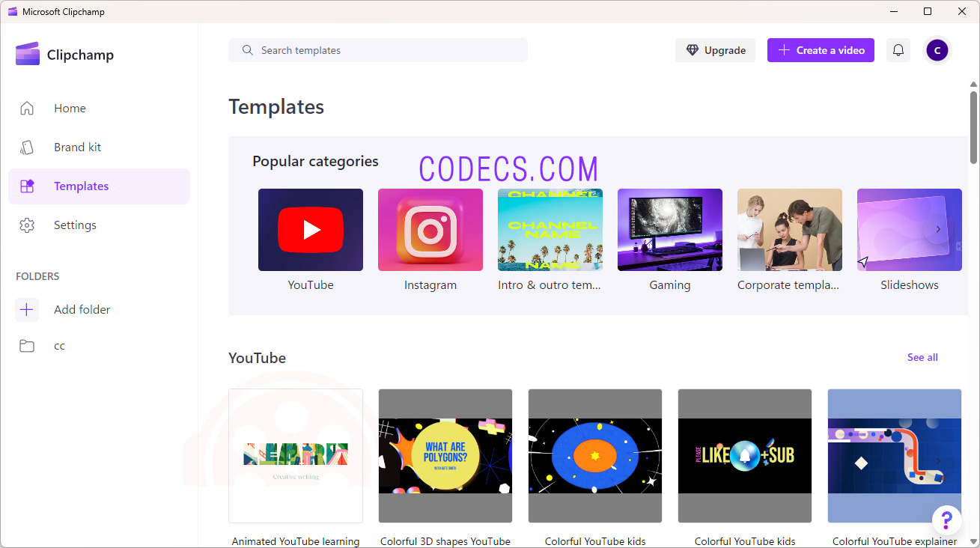Click the Clipchamp logo icon
The width and height of the screenshot is (980, 548).
click(28, 54)
